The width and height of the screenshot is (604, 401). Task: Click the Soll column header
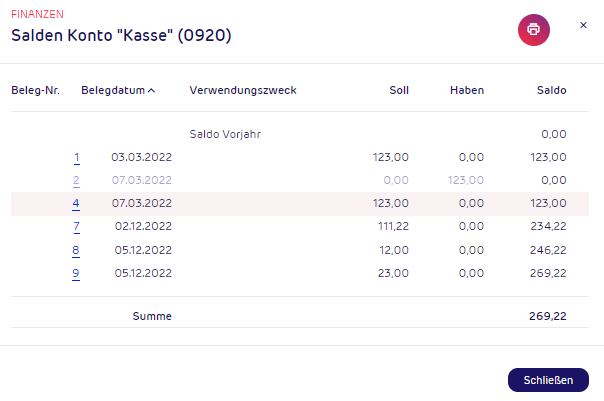(x=399, y=90)
